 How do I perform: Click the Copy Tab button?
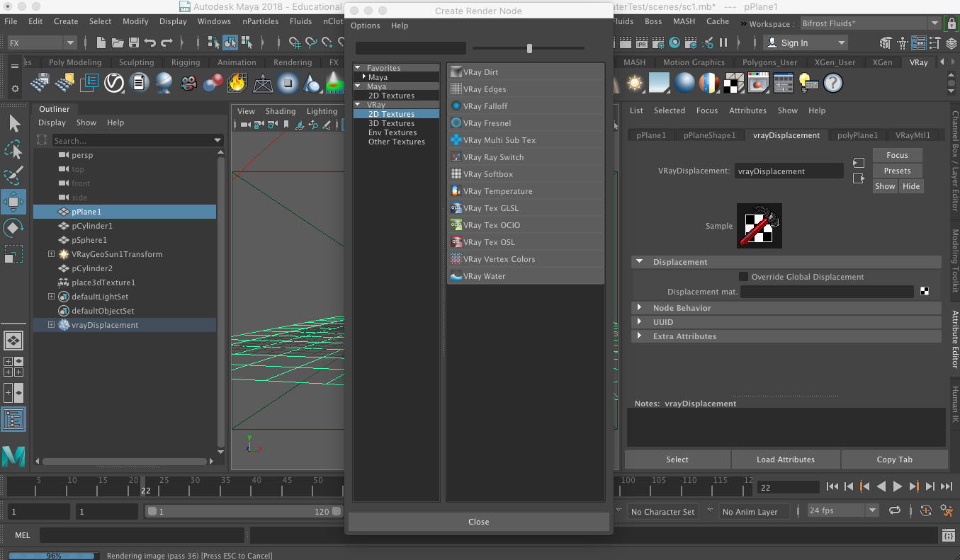(895, 459)
